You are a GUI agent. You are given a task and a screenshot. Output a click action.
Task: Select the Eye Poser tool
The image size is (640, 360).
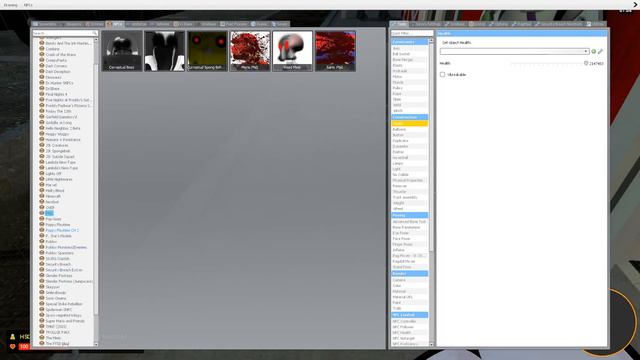tap(409, 233)
